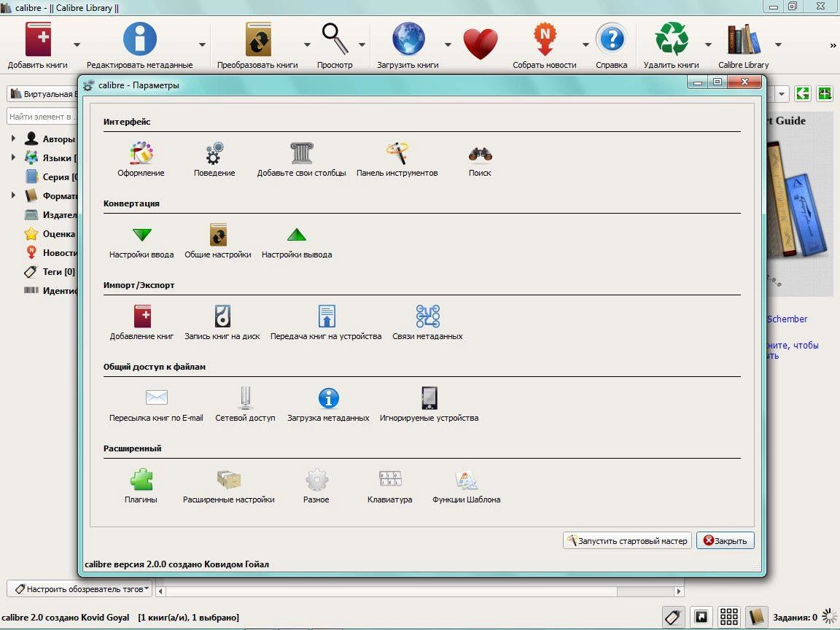Click Редактировать метаданные toolbar icon
Screen dimensions: 840x630
tap(140, 45)
